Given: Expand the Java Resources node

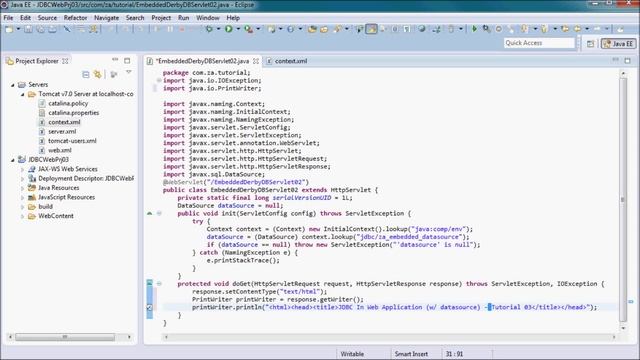Looking at the screenshot, I should [x=23, y=188].
